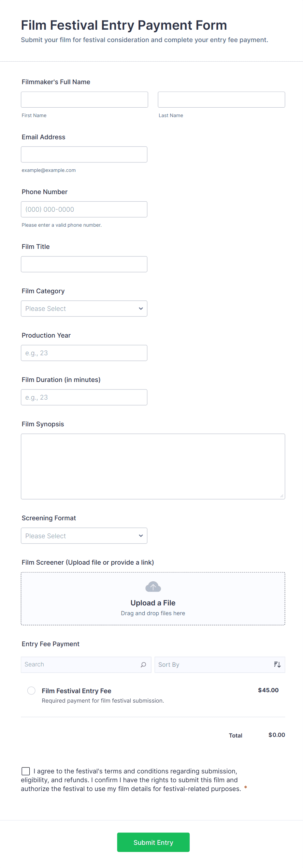
Task: Check the terms and conditions checkbox
Action: (26, 771)
